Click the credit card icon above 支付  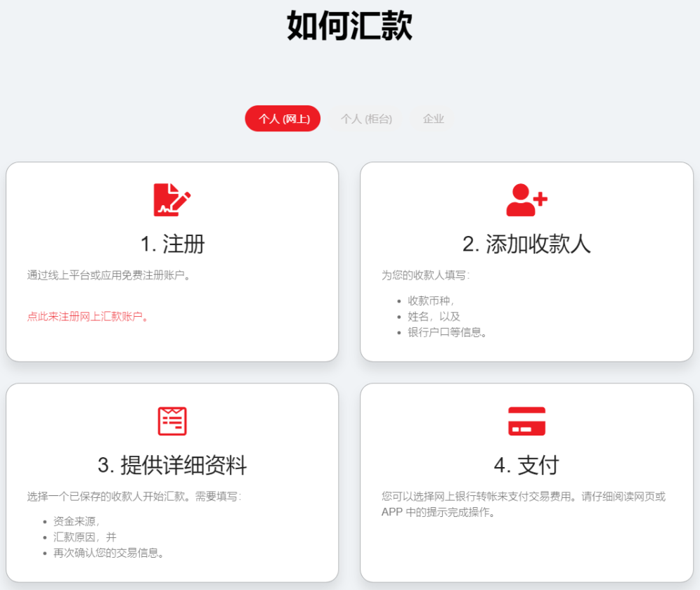[x=526, y=419]
